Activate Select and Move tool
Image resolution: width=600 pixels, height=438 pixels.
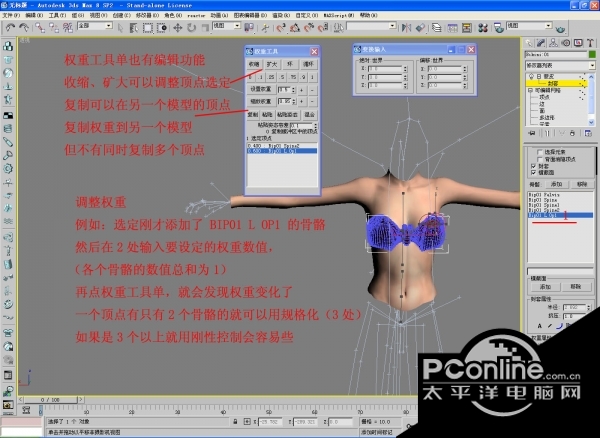coord(178,28)
